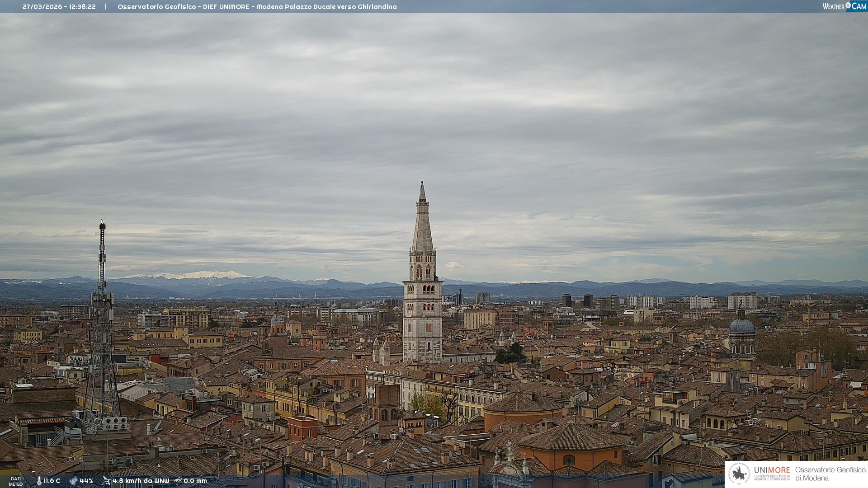Click the 44% humidity value
This screenshot has width=868, height=488.
point(86,481)
